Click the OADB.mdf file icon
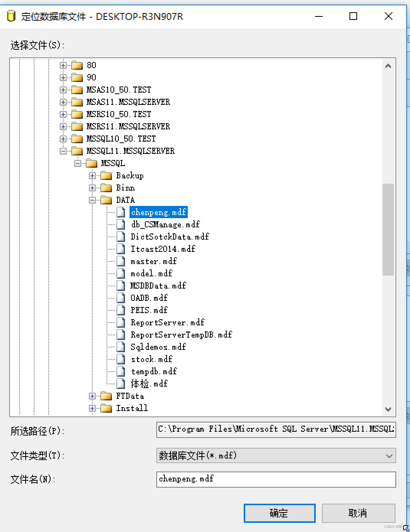 click(121, 298)
